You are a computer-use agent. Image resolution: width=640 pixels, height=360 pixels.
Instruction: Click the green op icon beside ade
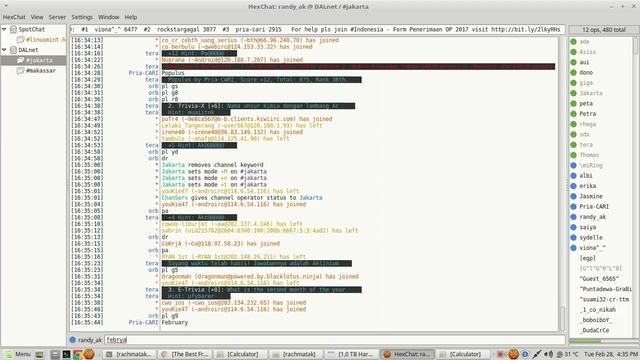click(x=573, y=42)
